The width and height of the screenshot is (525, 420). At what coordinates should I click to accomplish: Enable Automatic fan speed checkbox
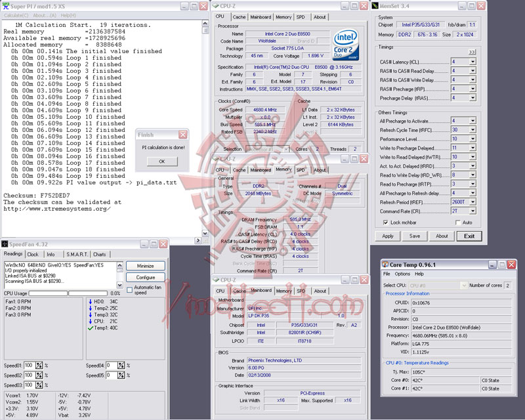130,290
